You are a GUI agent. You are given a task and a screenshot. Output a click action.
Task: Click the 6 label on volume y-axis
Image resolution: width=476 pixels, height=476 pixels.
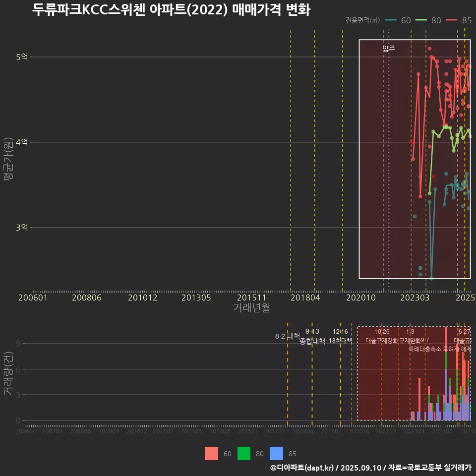18,369
